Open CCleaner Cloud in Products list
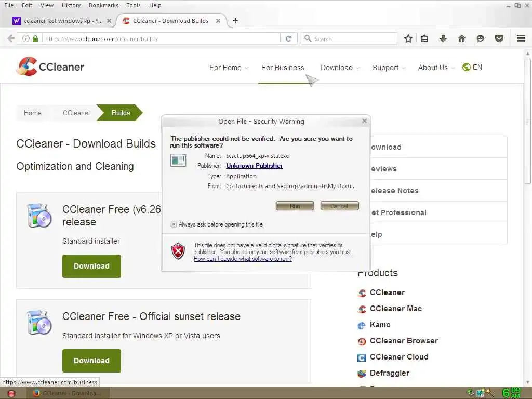This screenshot has width=532, height=399. pyautogui.click(x=399, y=357)
